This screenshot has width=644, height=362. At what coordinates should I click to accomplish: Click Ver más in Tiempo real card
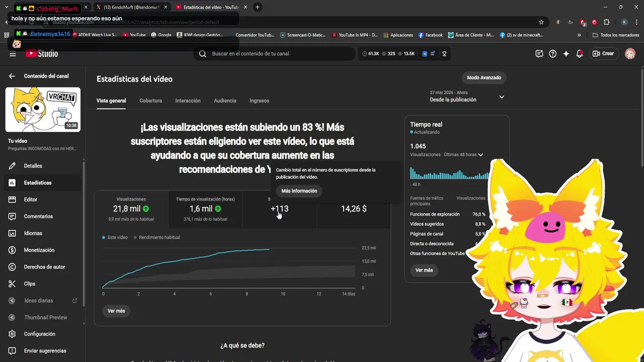click(424, 270)
